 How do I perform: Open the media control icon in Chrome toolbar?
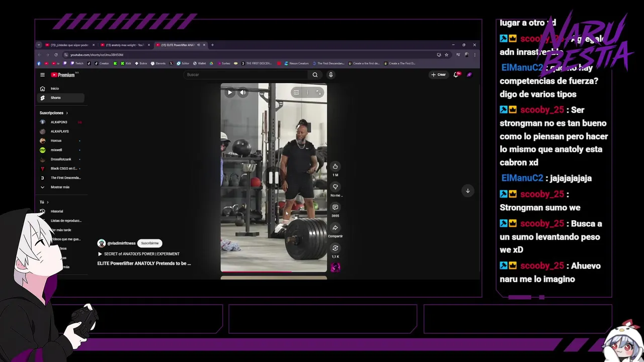[x=458, y=55]
